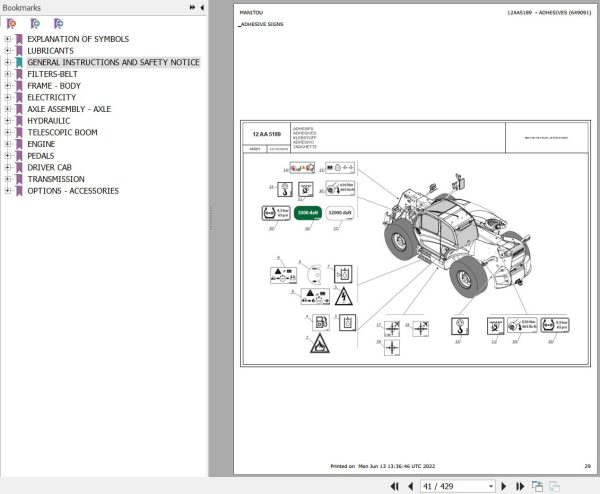
Task: Click the teal bookmark icon beside GENERAL INSTRUCTIONS
Action: coord(19,63)
